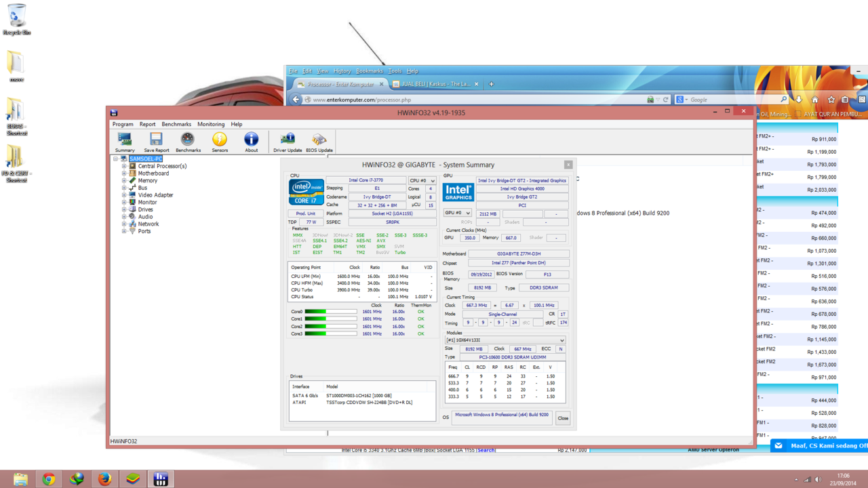
Task: Open the memory module 1GX64V133I dropdown
Action: tap(505, 340)
